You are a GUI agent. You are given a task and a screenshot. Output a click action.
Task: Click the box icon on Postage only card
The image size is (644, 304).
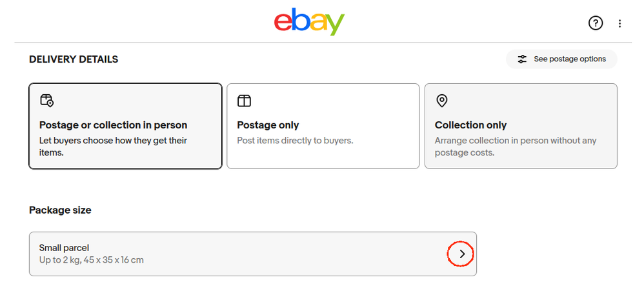[x=244, y=101]
